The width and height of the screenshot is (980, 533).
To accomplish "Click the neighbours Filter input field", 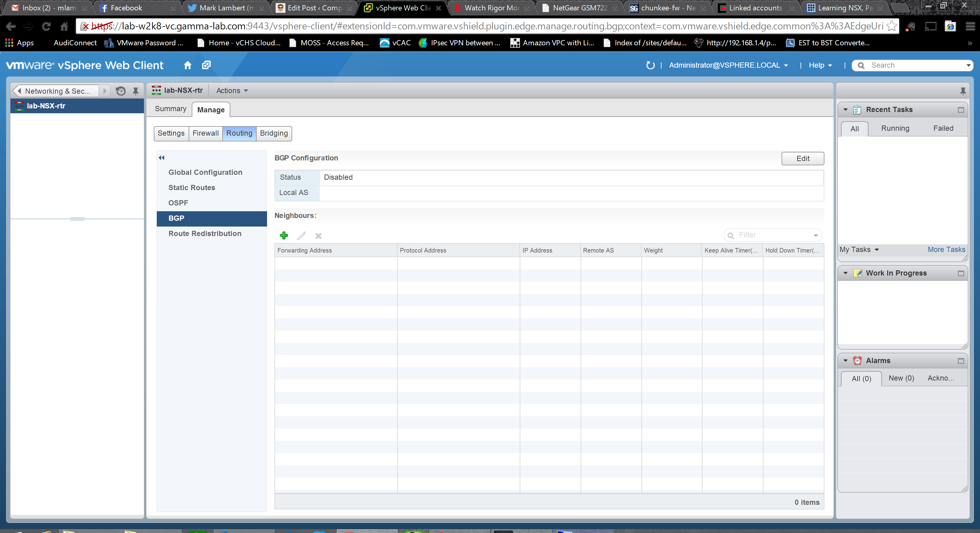I will pos(772,235).
